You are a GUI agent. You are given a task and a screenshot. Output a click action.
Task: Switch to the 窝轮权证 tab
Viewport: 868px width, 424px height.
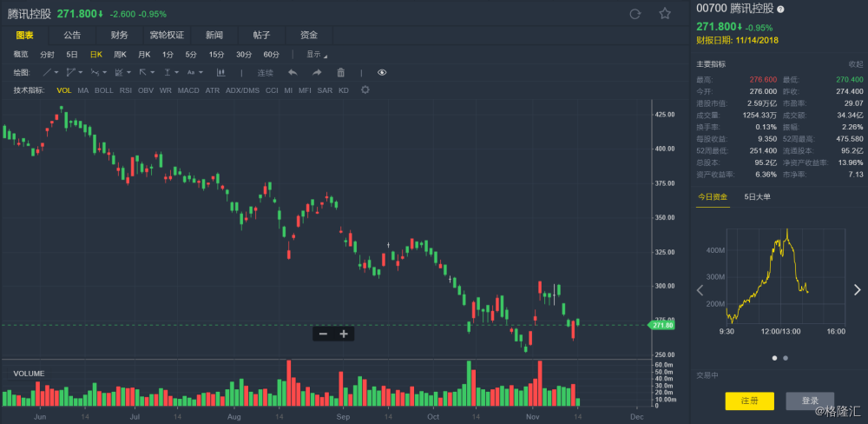167,35
